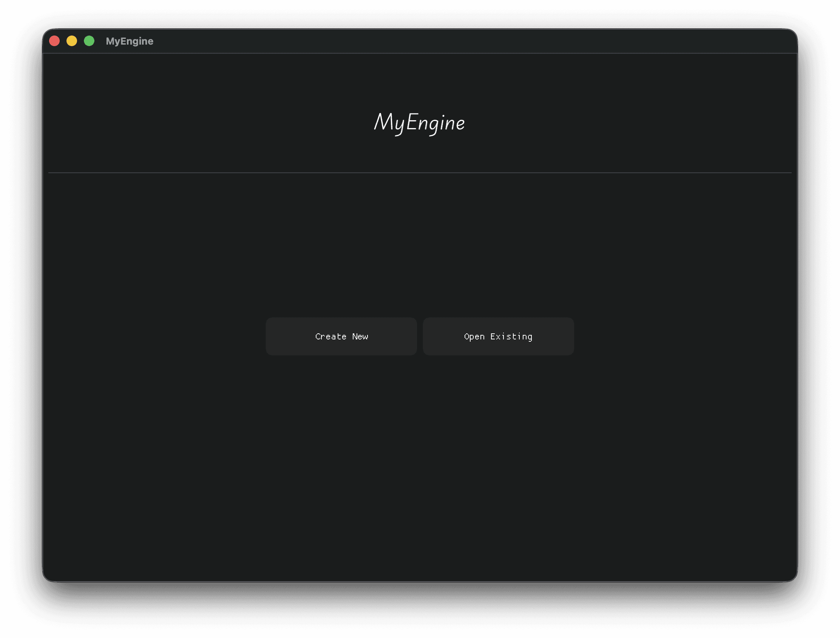
Task: Click the gap between Create New and Open Existing
Action: tap(420, 336)
